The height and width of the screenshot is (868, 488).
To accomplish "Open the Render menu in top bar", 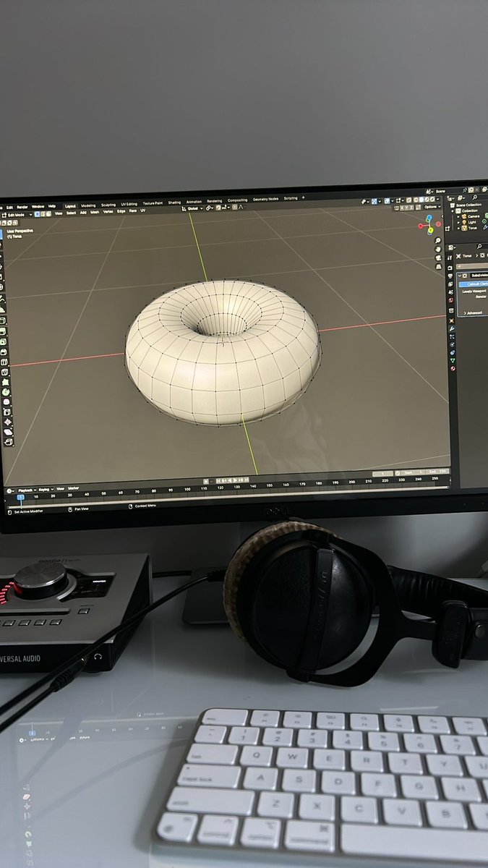I will click(22, 207).
